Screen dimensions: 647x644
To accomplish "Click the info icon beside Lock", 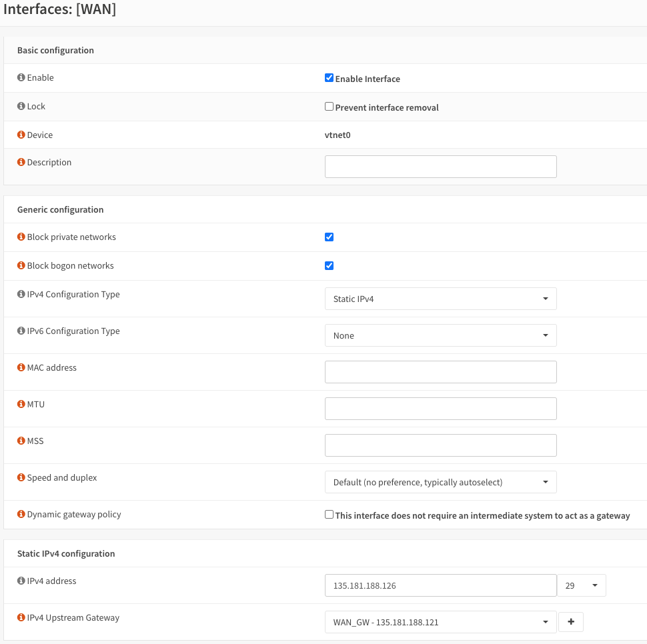I will click(x=21, y=106).
